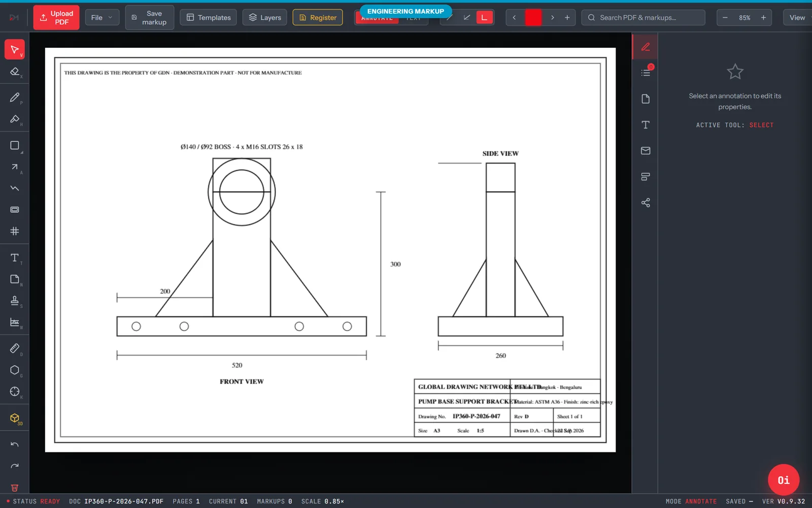Choose the Arrow annotation tool
This screenshot has height=508, width=812.
[15, 167]
